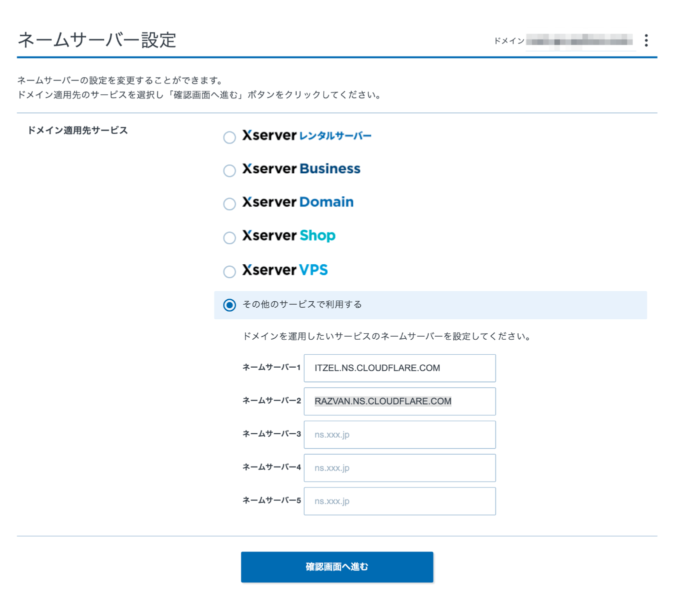Click the ネームサーバー4 label

click(x=271, y=467)
